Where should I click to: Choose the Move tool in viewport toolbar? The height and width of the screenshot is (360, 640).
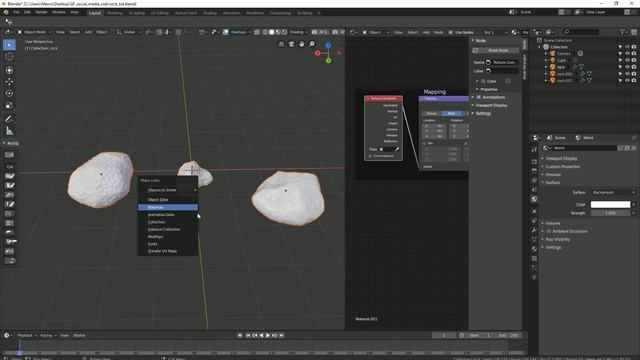(x=9, y=82)
